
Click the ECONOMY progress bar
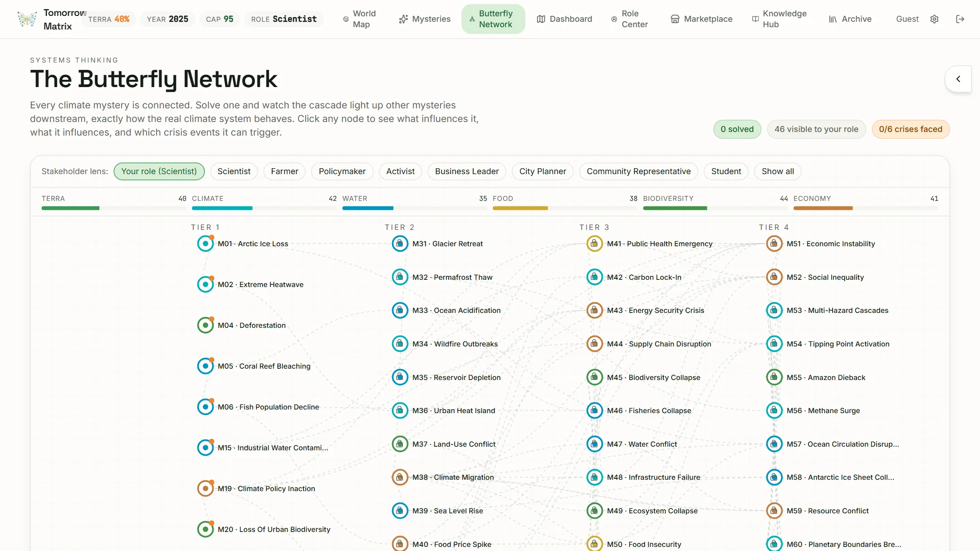coord(866,208)
